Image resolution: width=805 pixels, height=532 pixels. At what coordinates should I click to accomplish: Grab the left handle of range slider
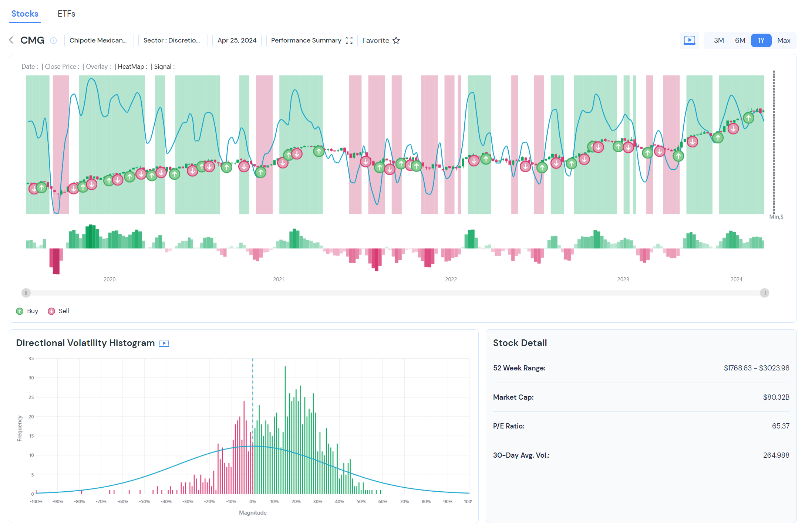coord(26,293)
